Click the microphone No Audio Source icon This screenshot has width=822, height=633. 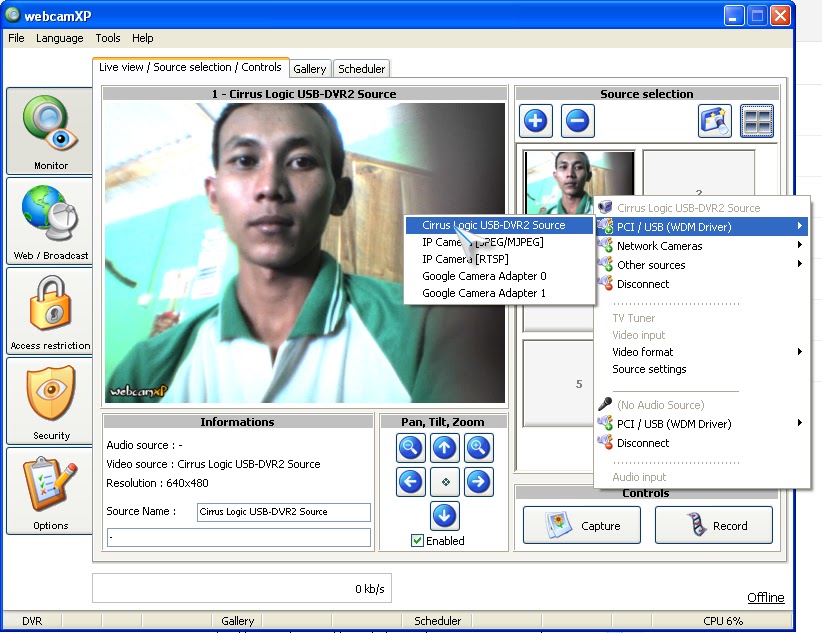605,404
